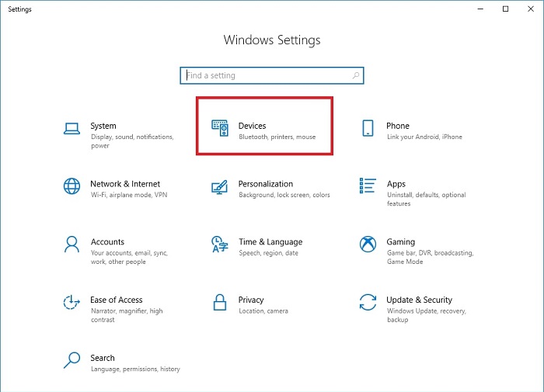This screenshot has height=392, width=544.
Task: Click 'Narrator, magnifier, high contrast' description
Action: click(x=127, y=315)
